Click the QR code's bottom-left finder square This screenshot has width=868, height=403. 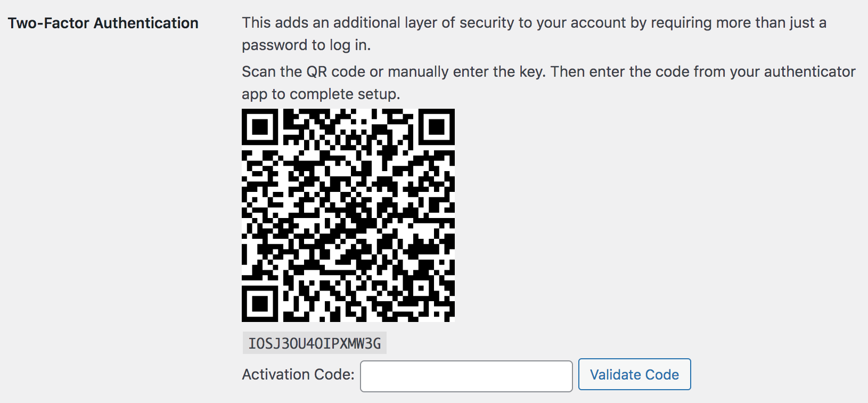[260, 304]
